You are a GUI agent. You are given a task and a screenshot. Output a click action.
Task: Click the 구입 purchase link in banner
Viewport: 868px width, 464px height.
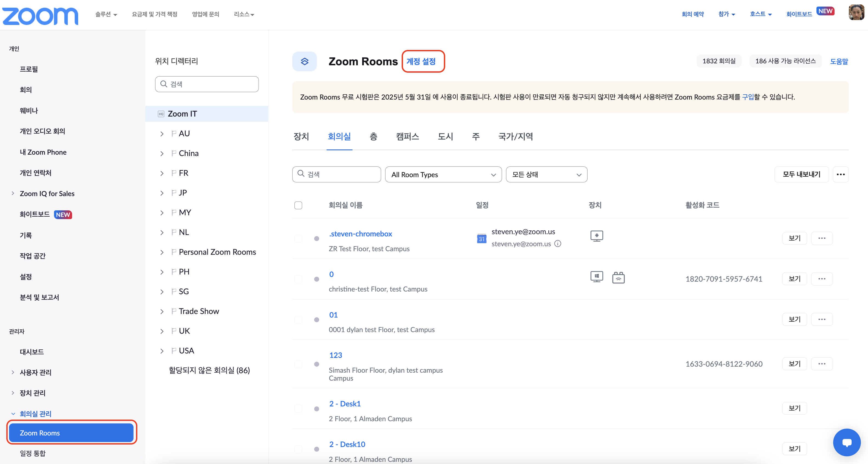(748, 97)
